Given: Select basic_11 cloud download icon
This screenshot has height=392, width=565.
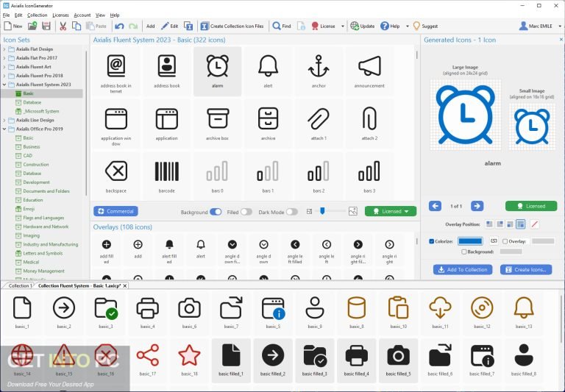Looking at the screenshot, I should tap(440, 313).
